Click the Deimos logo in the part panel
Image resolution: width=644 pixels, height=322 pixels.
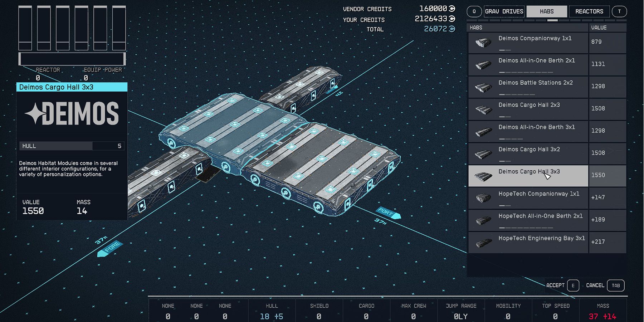pos(71,113)
